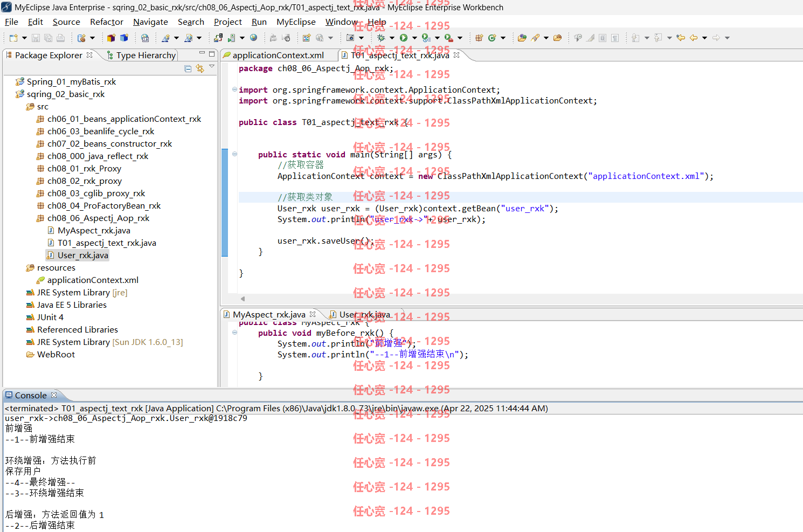
Task: Open the MyEclipse menu
Action: pos(296,22)
